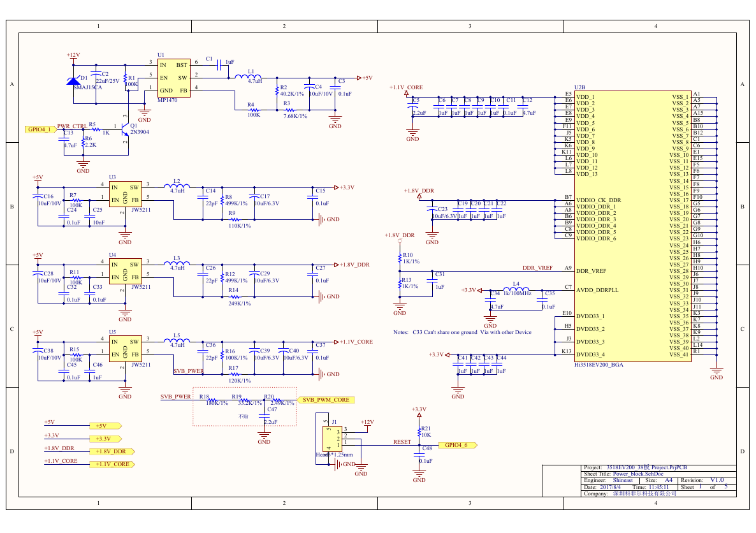
Task: Click the R8 resistor designator
Action: tap(229, 197)
